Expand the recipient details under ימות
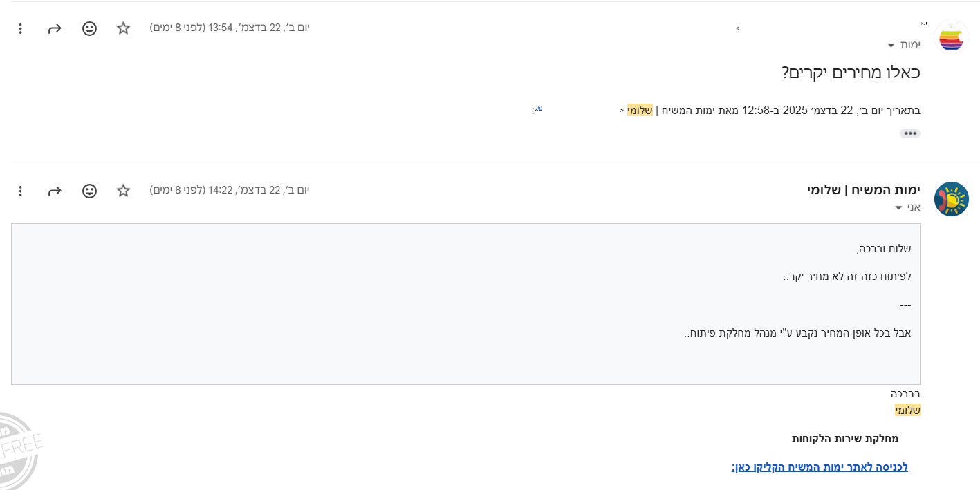The width and height of the screenshot is (980, 490). click(x=891, y=44)
